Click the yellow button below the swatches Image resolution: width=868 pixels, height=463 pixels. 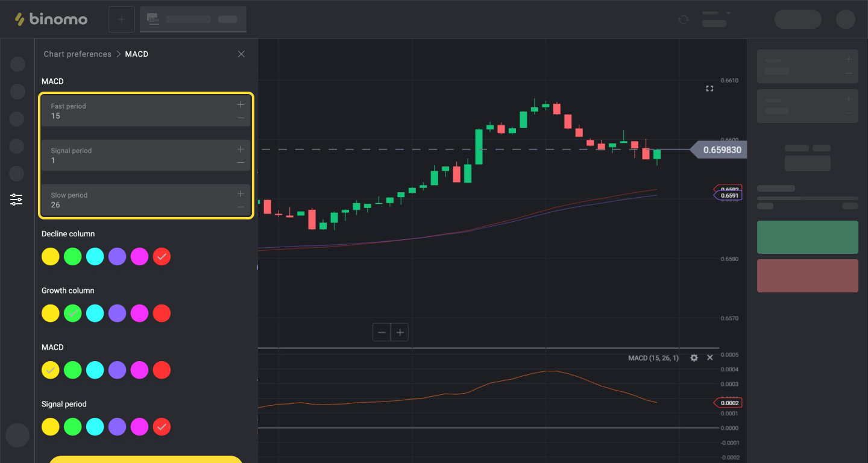[146, 459]
